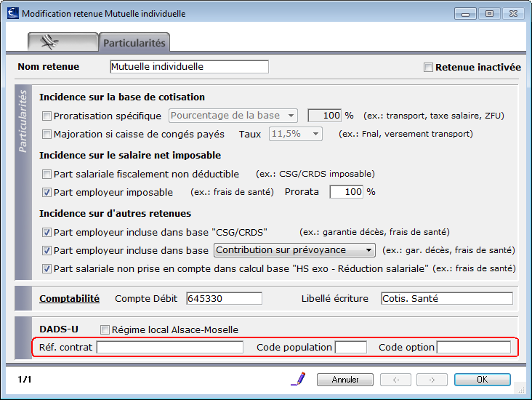The width and height of the screenshot is (532, 400).
Task: Enable Majoration si caisse de congés payés
Action: (x=47, y=134)
